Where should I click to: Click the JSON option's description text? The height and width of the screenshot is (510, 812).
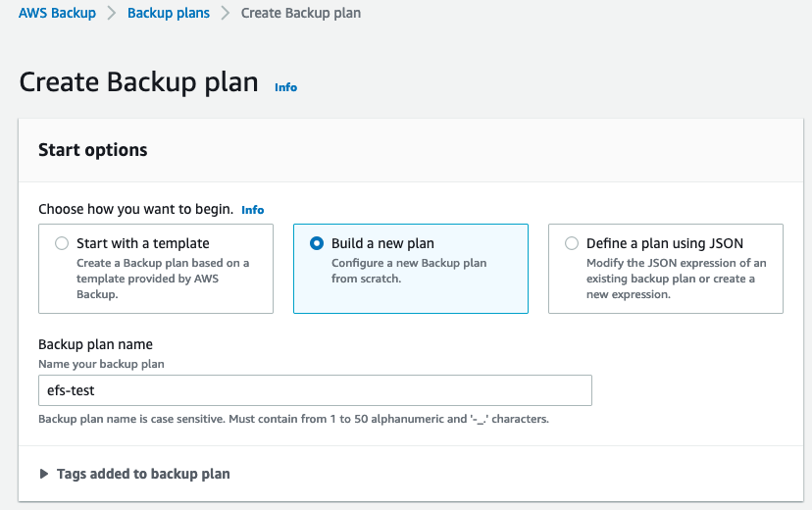[x=676, y=279]
